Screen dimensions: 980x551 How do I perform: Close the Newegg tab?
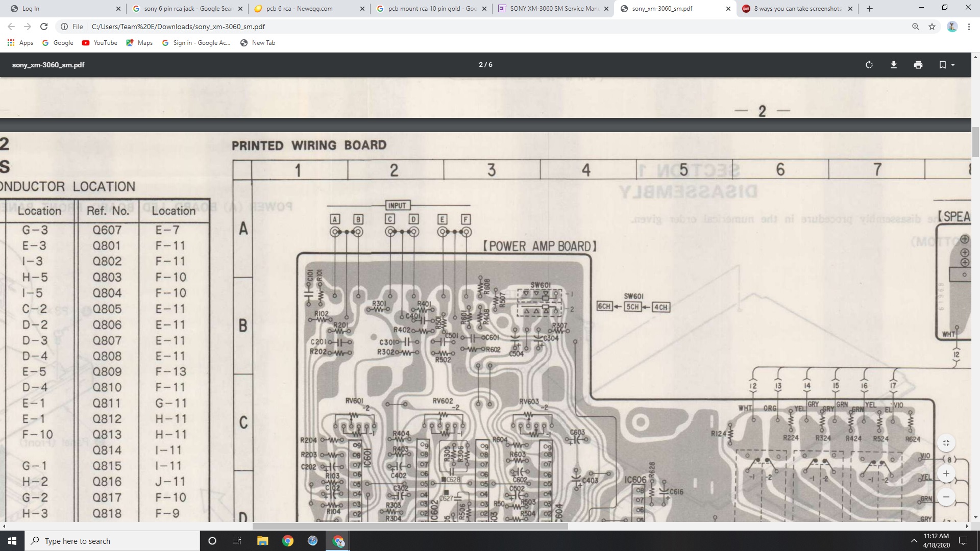[x=362, y=9]
